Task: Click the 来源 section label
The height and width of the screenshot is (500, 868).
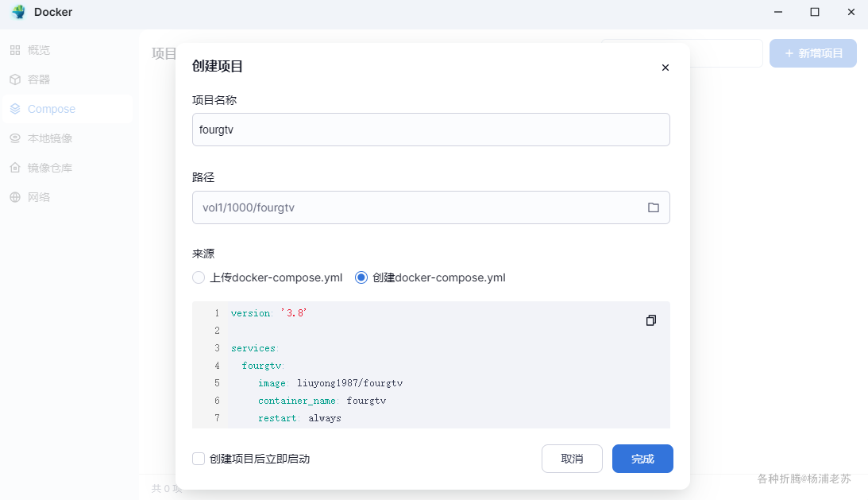Action: [x=203, y=254]
